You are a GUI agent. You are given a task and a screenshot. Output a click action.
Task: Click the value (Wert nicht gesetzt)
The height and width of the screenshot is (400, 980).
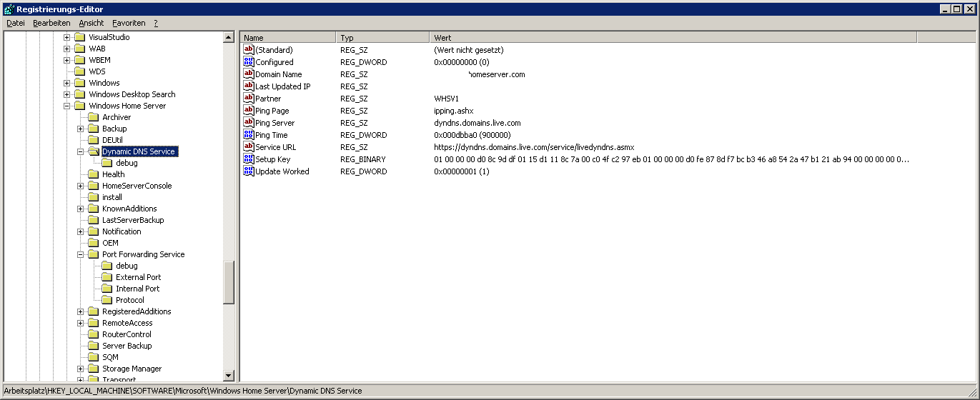pyautogui.click(x=469, y=50)
